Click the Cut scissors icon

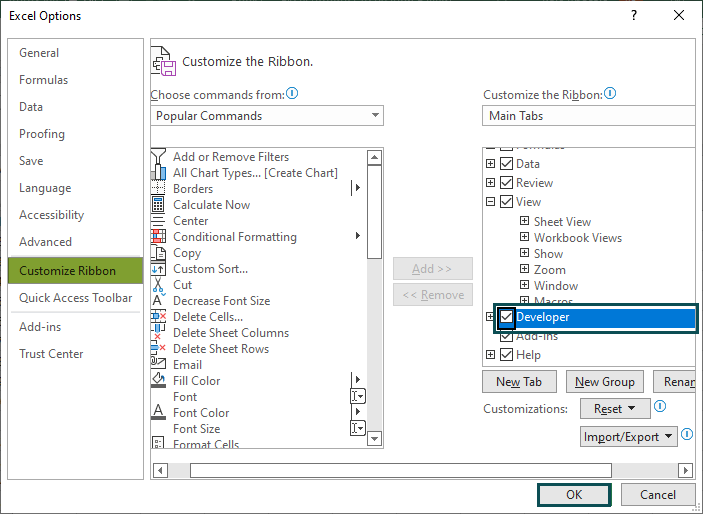(158, 285)
